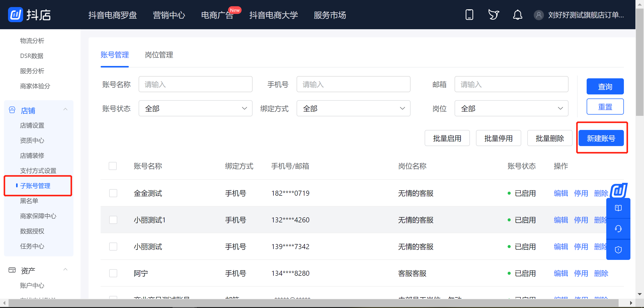Focus the 账号名称 input field
The height and width of the screenshot is (308, 644).
tap(195, 84)
